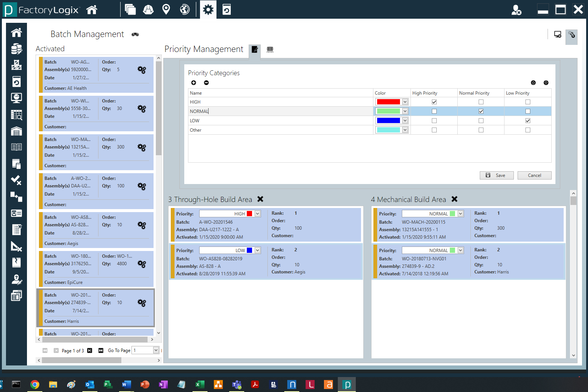Click the home icon in title bar
Screen dimensions: 588x392
(92, 10)
